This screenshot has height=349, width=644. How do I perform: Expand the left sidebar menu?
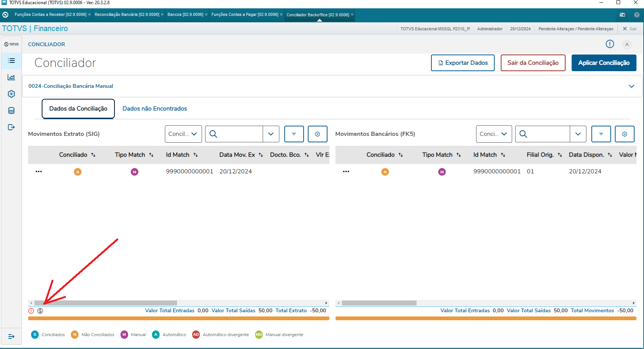tap(11, 337)
